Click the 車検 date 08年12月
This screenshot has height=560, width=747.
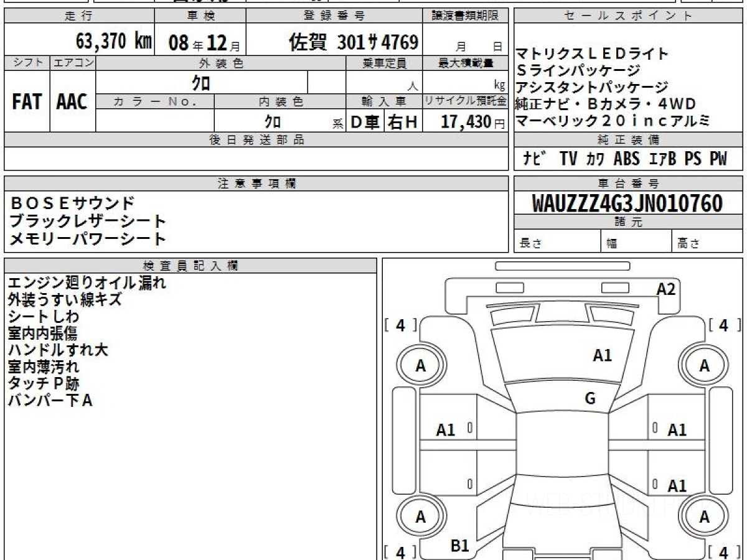[x=204, y=42]
